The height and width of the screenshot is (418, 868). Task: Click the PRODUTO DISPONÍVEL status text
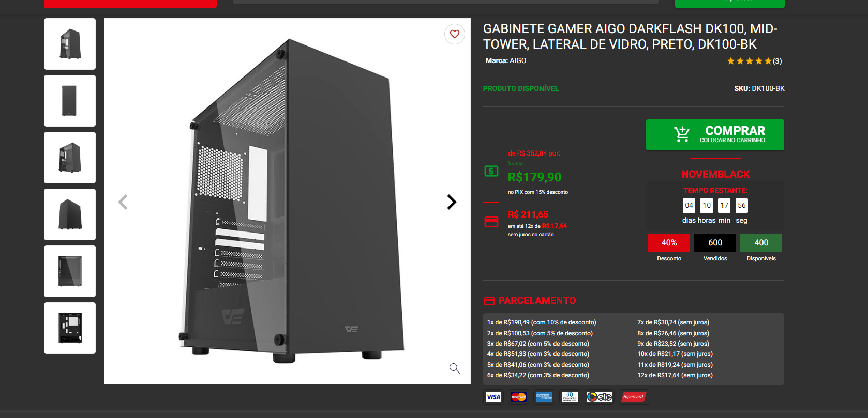(x=520, y=88)
